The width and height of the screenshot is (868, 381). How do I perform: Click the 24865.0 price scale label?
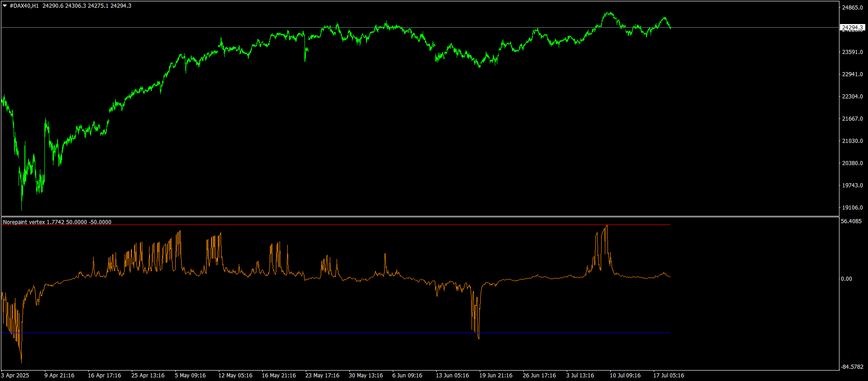pyautogui.click(x=852, y=8)
